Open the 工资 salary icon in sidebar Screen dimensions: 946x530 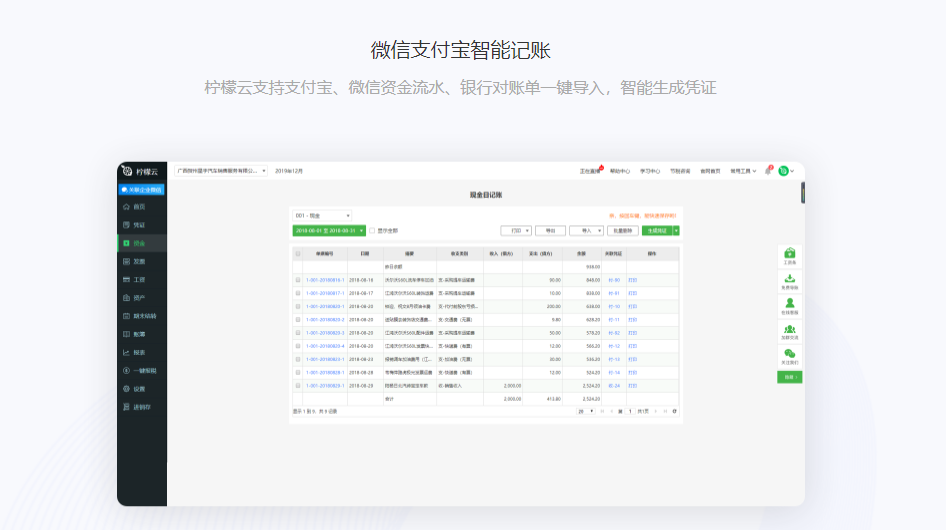pyautogui.click(x=126, y=279)
